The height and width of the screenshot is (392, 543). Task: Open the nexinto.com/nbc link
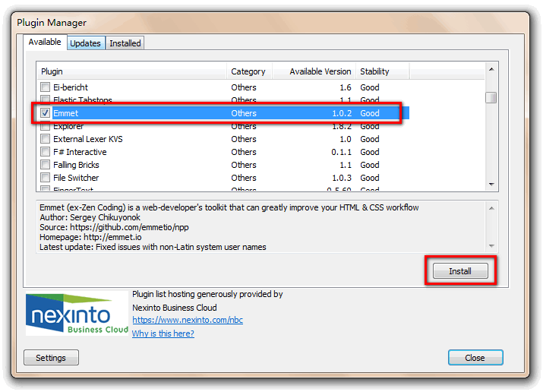[x=188, y=320]
